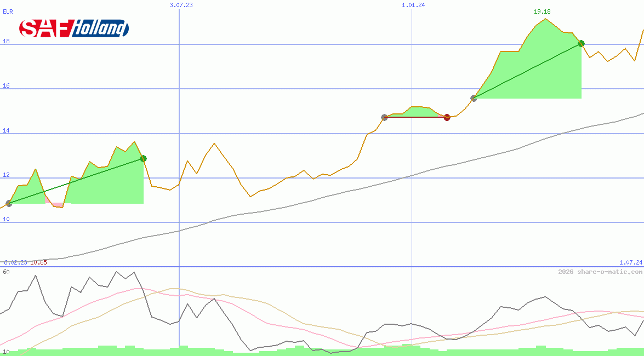
Task: Click the 12 price axis label
Action: (x=6, y=175)
